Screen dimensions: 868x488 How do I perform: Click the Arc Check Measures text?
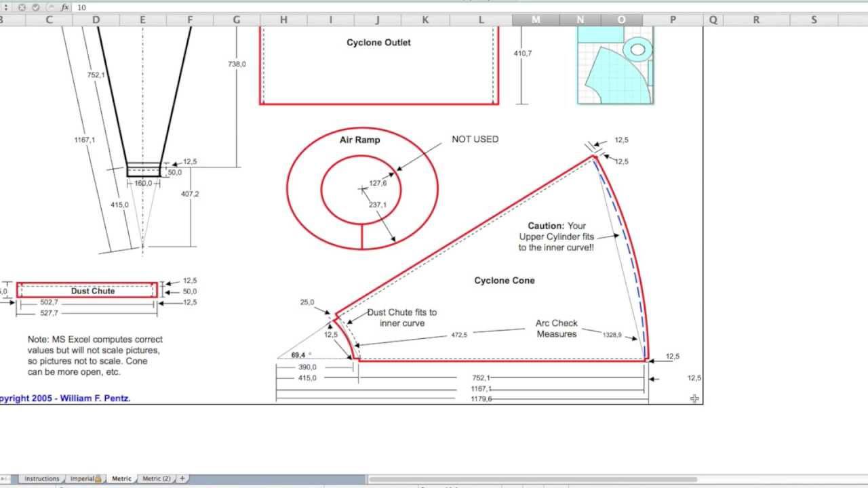coord(557,329)
